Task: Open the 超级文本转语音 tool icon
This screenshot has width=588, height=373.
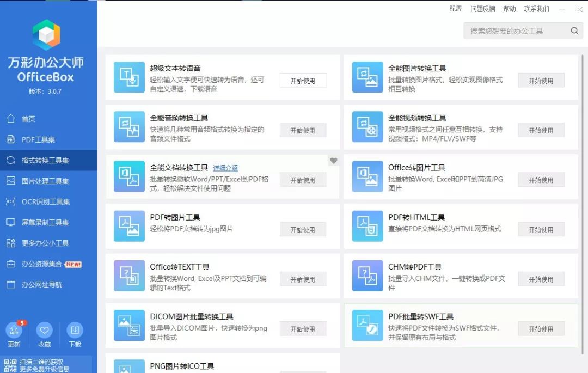Action: [x=129, y=77]
